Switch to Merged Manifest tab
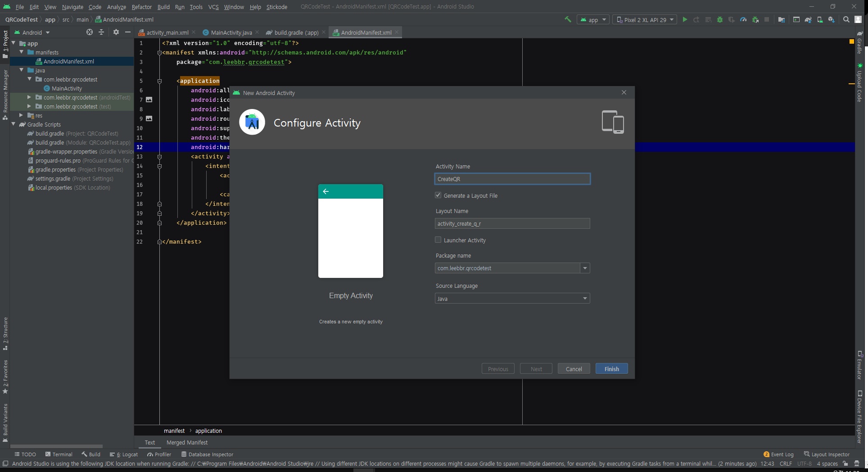 pyautogui.click(x=187, y=442)
